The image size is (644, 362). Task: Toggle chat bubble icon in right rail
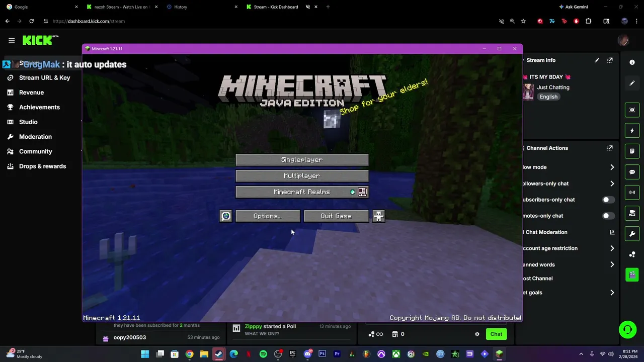[x=632, y=172]
